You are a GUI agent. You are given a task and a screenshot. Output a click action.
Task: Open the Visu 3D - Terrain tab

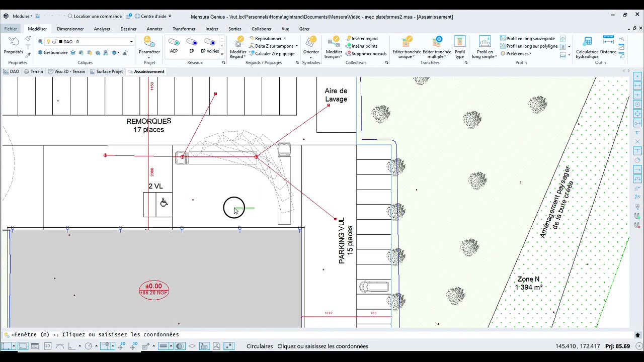point(66,71)
